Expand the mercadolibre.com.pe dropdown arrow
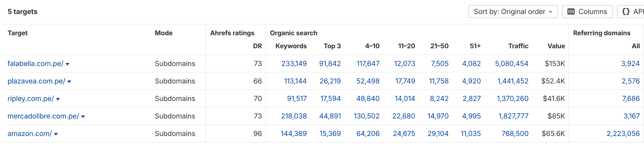The width and height of the screenshot is (644, 147). pyautogui.click(x=83, y=117)
